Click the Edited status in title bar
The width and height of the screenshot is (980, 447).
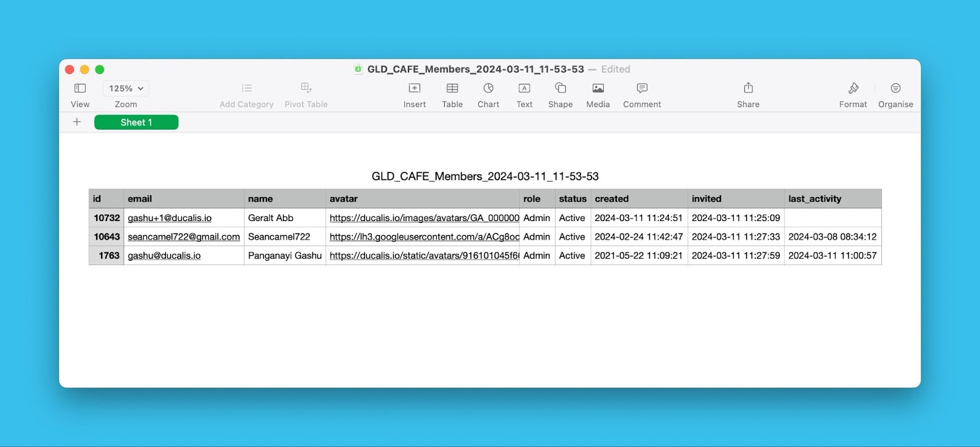coord(616,69)
